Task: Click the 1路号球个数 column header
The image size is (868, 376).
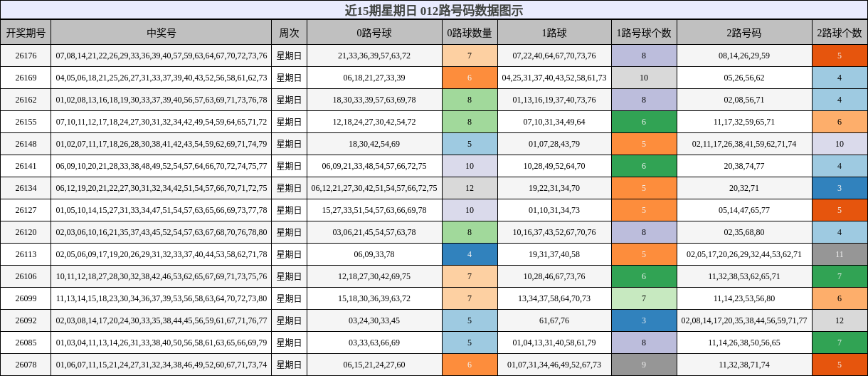Action: [644, 32]
